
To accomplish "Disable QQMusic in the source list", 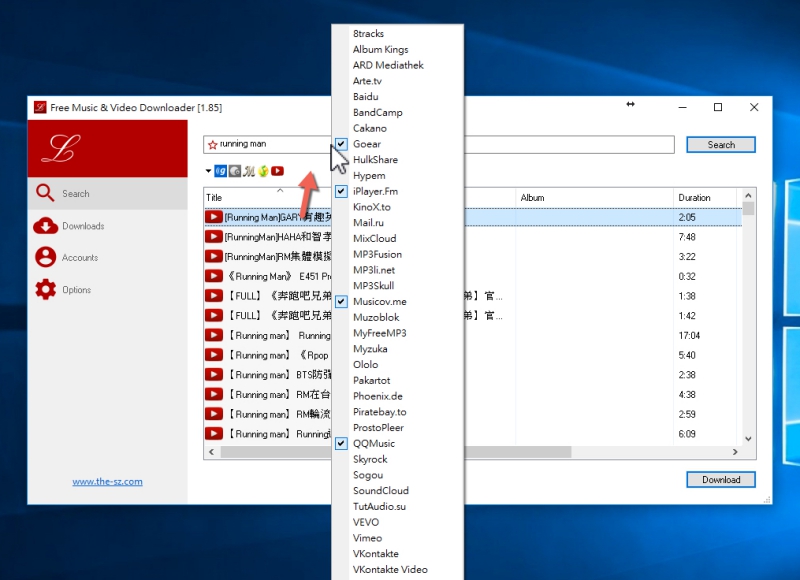I will pyautogui.click(x=373, y=443).
